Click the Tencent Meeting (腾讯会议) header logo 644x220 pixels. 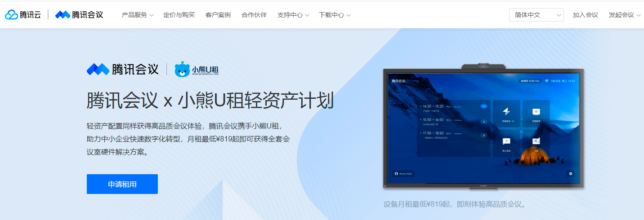[x=79, y=15]
